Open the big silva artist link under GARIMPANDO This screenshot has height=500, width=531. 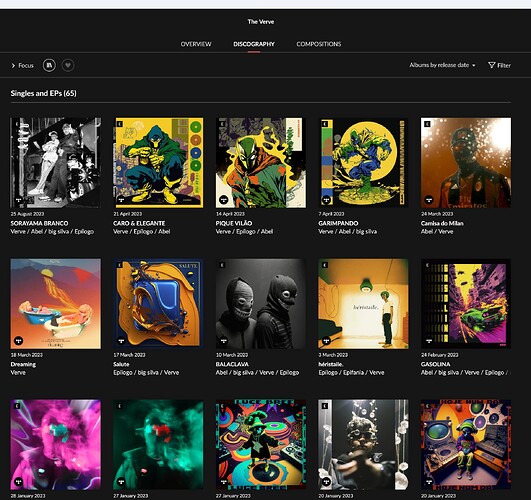point(366,232)
